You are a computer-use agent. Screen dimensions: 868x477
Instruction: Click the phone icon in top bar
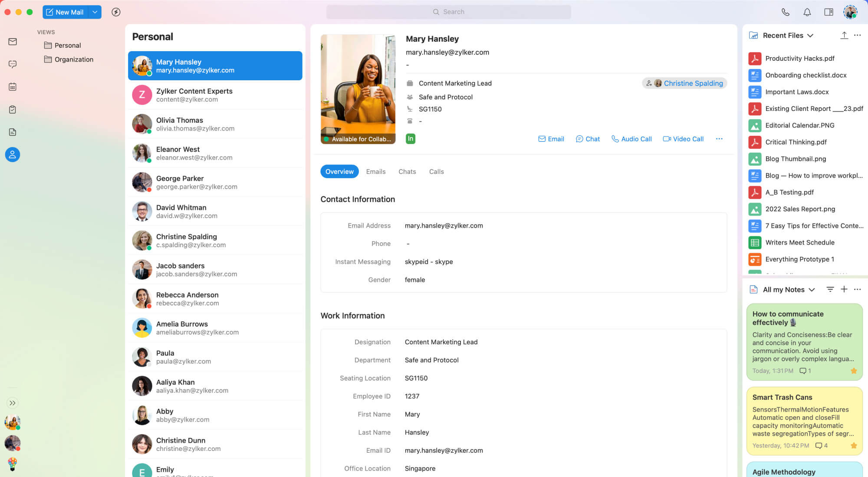785,12
